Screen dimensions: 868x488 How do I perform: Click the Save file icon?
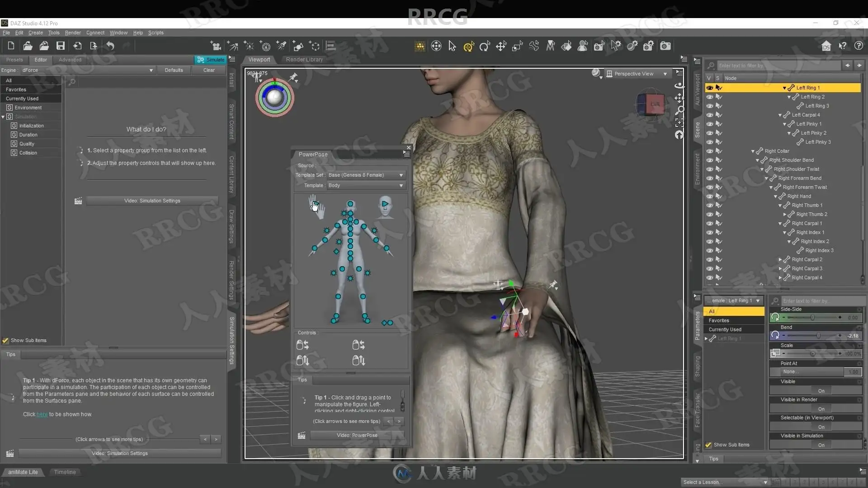(x=60, y=46)
